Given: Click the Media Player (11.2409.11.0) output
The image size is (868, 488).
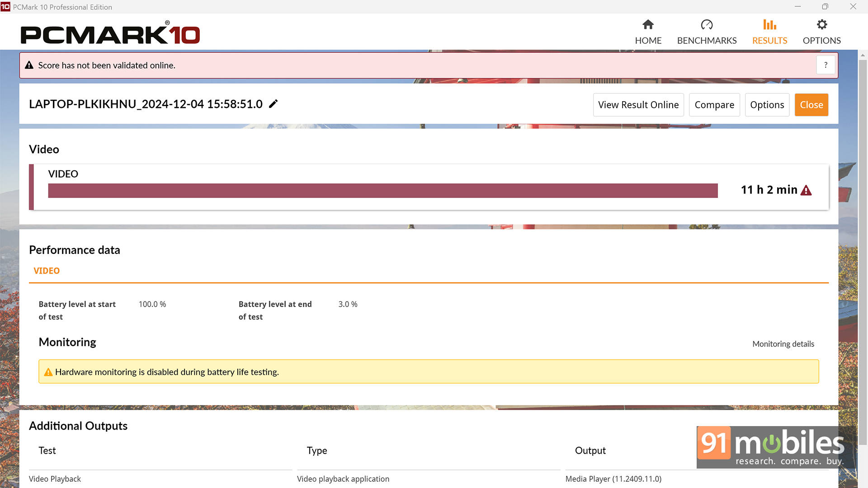Looking at the screenshot, I should [x=613, y=479].
